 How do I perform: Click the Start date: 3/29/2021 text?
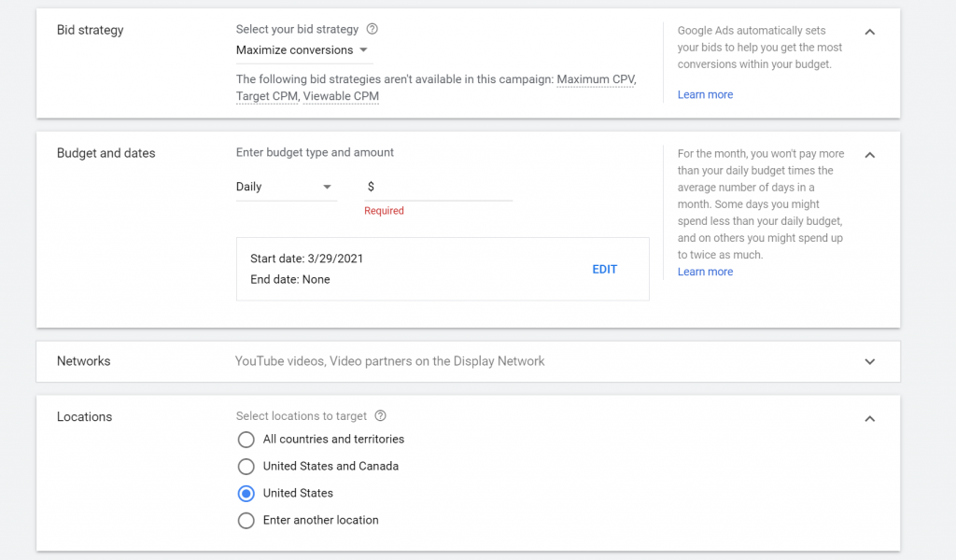click(x=306, y=259)
